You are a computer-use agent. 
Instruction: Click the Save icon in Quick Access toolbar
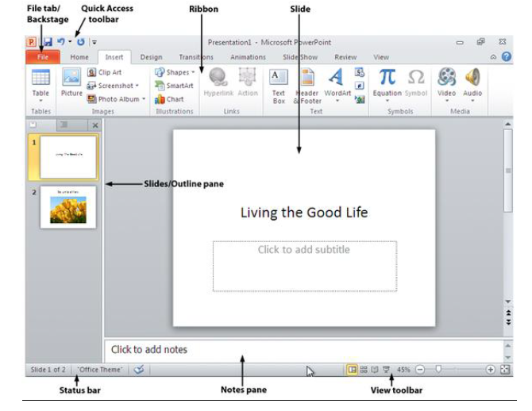(x=48, y=42)
